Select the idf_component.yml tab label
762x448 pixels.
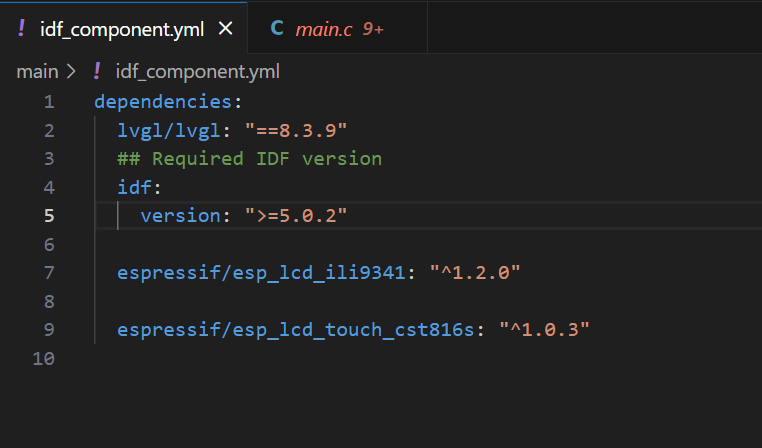click(x=121, y=29)
